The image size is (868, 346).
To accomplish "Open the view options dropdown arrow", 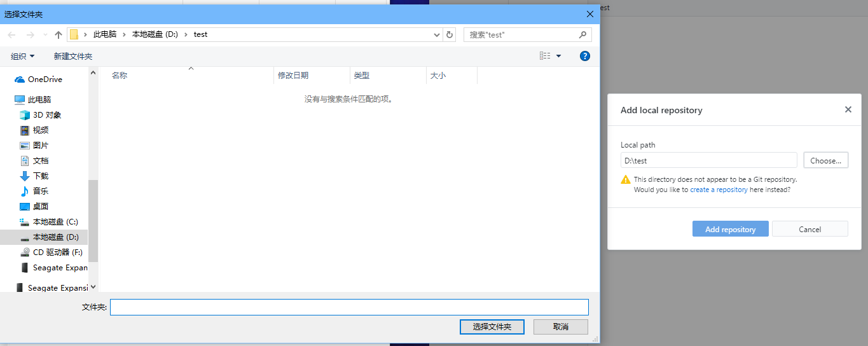I will (x=558, y=57).
